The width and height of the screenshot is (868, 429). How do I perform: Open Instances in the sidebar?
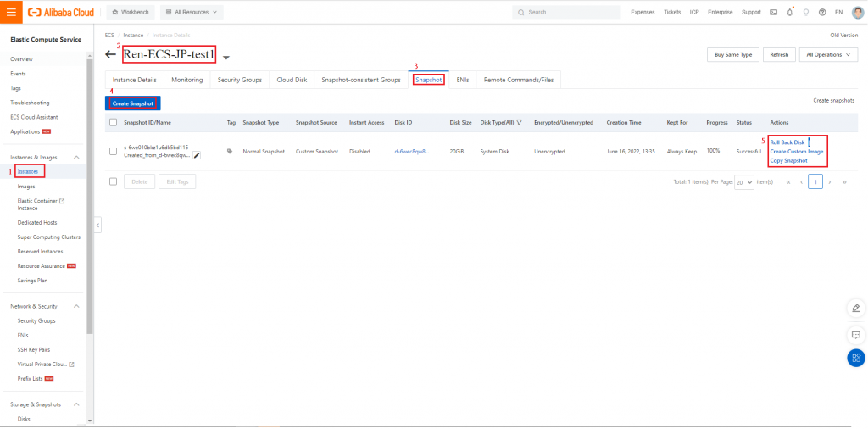tap(28, 171)
